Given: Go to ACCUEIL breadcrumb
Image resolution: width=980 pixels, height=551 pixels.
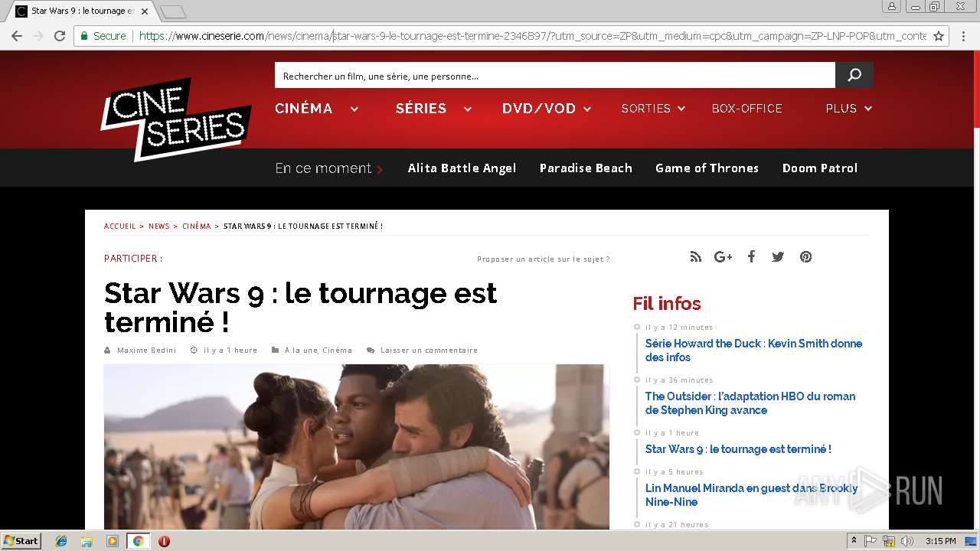Looking at the screenshot, I should (x=119, y=227).
